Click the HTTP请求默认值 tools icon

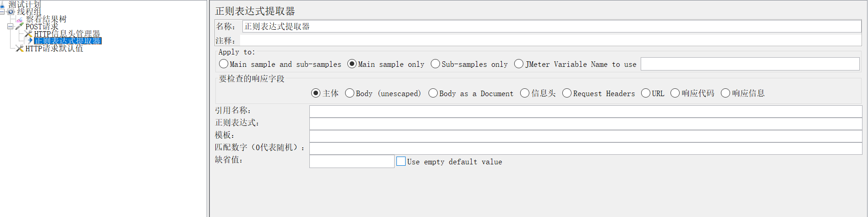click(20, 48)
